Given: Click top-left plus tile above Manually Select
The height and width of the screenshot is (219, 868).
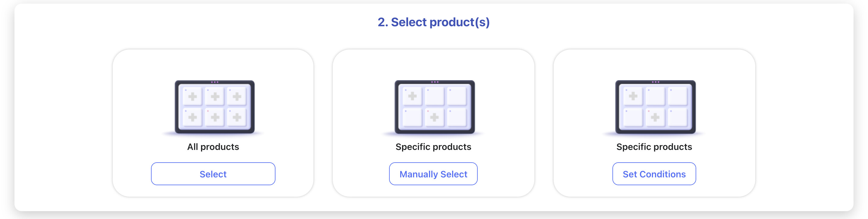Looking at the screenshot, I should tap(412, 97).
